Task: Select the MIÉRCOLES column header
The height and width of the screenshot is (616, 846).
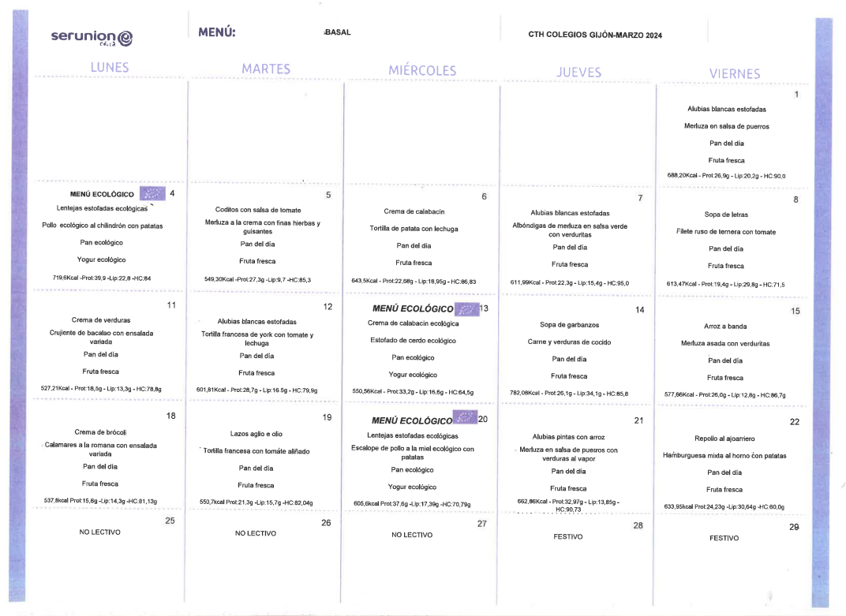Action: 422,70
